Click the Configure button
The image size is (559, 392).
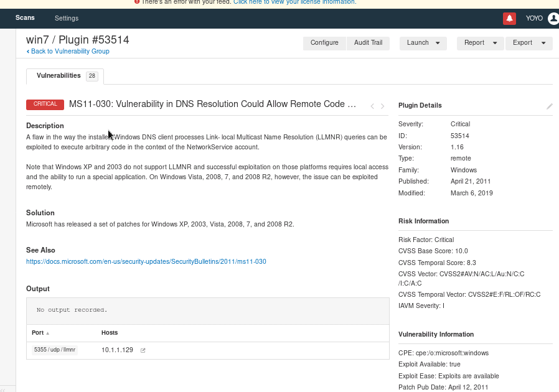click(324, 43)
